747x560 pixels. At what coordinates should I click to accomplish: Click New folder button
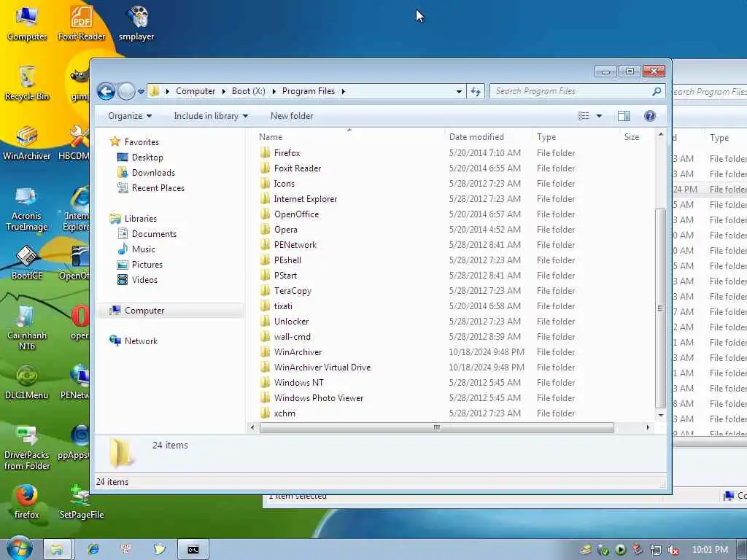point(292,116)
